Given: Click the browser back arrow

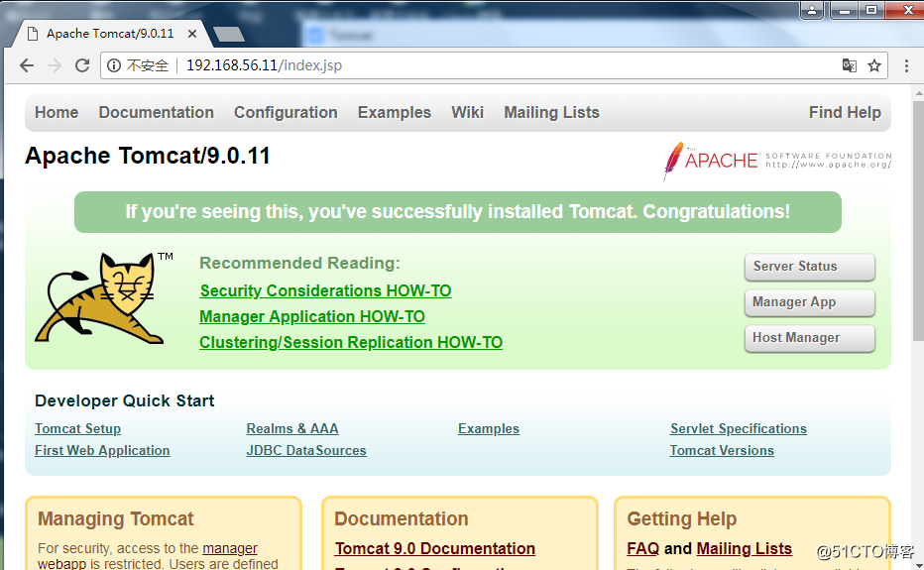Looking at the screenshot, I should click(27, 65).
